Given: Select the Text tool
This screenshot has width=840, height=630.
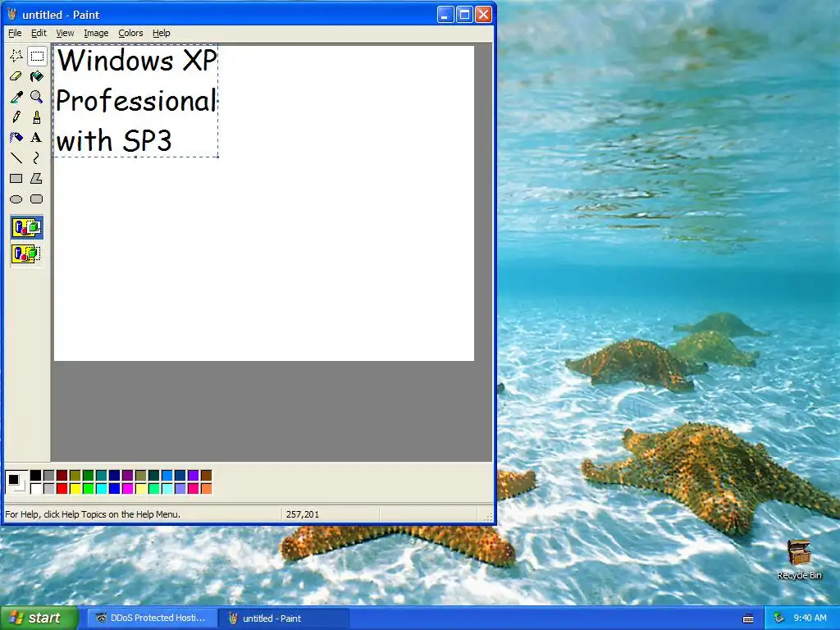Looking at the screenshot, I should (36, 138).
